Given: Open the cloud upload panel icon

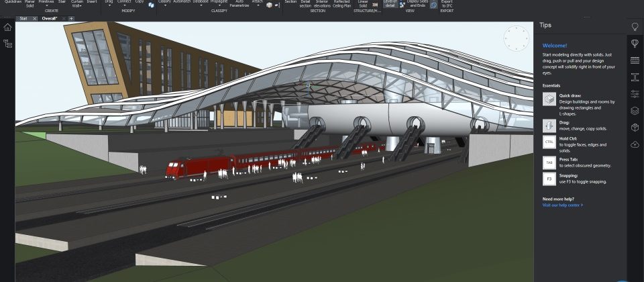Looking at the screenshot, I should (x=635, y=144).
